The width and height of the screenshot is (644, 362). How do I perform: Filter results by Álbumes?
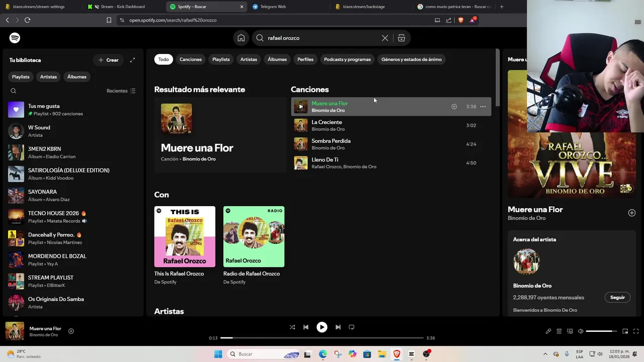(277, 59)
